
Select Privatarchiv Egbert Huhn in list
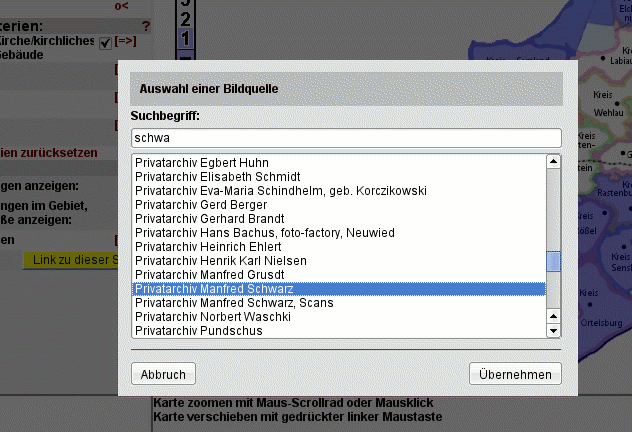pyautogui.click(x=202, y=162)
